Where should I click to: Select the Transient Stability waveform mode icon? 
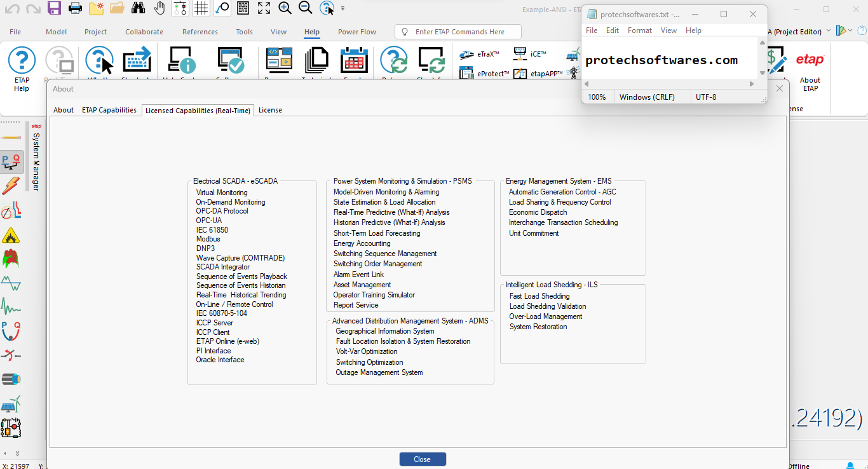[x=11, y=308]
